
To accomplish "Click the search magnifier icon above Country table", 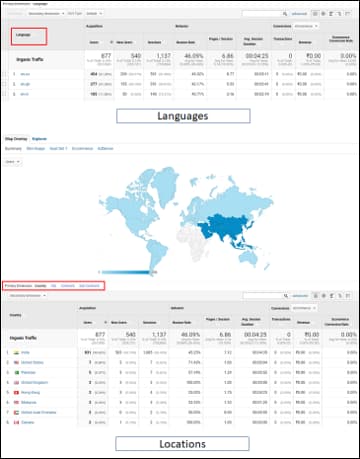I will pos(286,296).
